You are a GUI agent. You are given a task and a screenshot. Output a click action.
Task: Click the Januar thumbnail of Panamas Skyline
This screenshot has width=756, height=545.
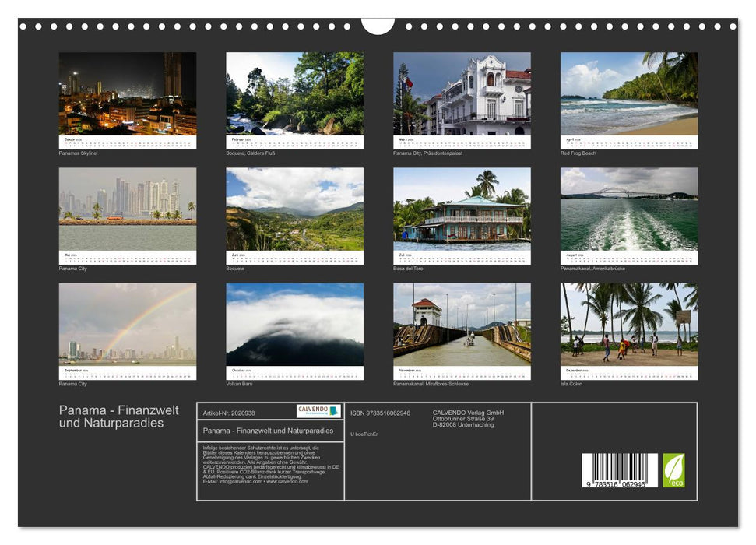pos(127,97)
